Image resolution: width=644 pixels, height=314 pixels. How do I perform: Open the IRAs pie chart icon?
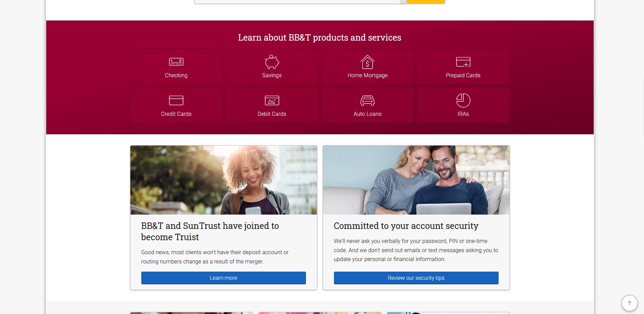[x=463, y=100]
